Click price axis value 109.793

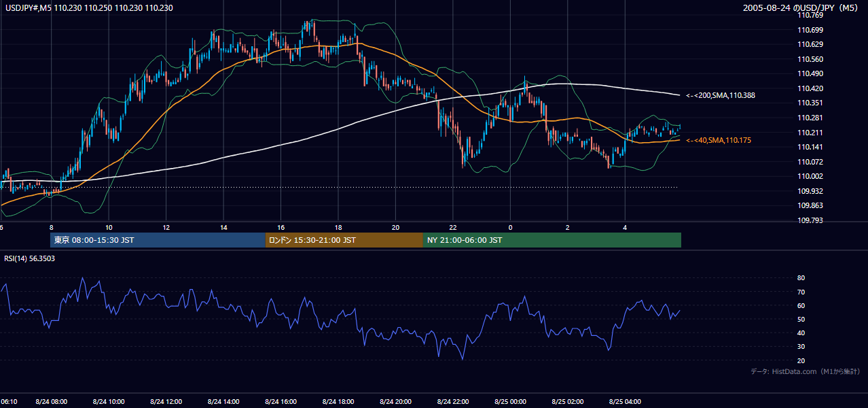pyautogui.click(x=810, y=220)
